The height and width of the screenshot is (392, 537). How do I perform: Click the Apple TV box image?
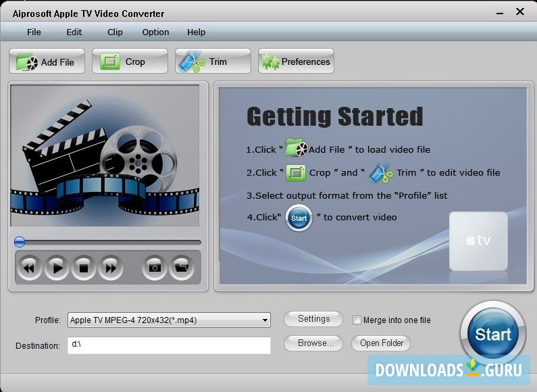click(478, 241)
